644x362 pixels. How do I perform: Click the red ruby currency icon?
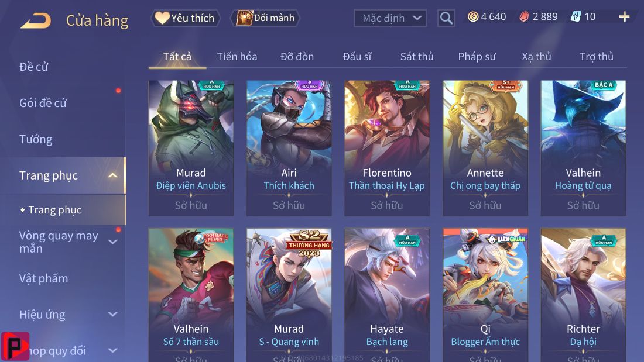pyautogui.click(x=524, y=17)
